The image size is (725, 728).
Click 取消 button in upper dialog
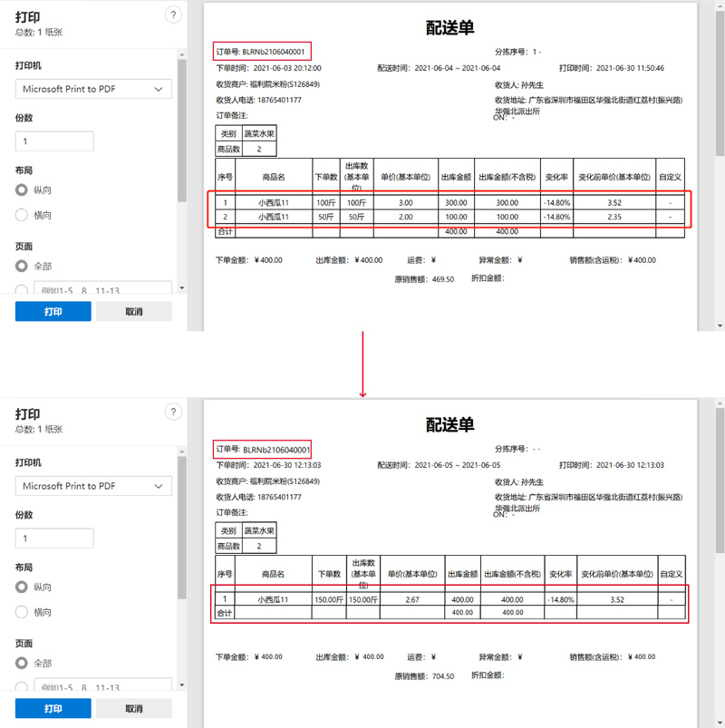click(x=134, y=311)
